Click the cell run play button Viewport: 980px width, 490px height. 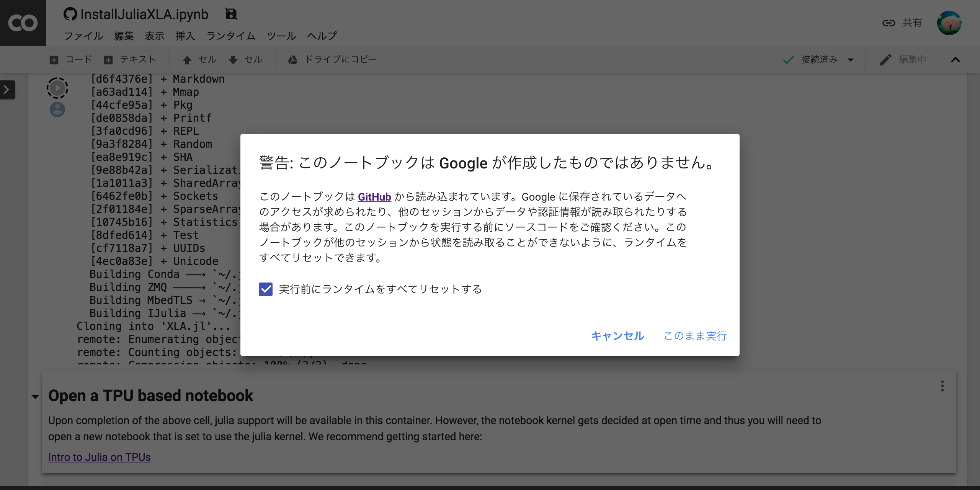(57, 88)
